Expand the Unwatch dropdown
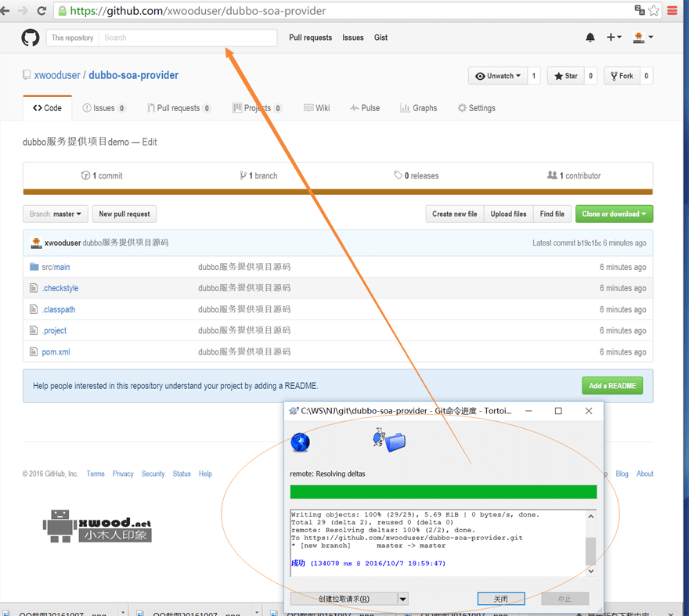This screenshot has width=689, height=616. (x=498, y=76)
